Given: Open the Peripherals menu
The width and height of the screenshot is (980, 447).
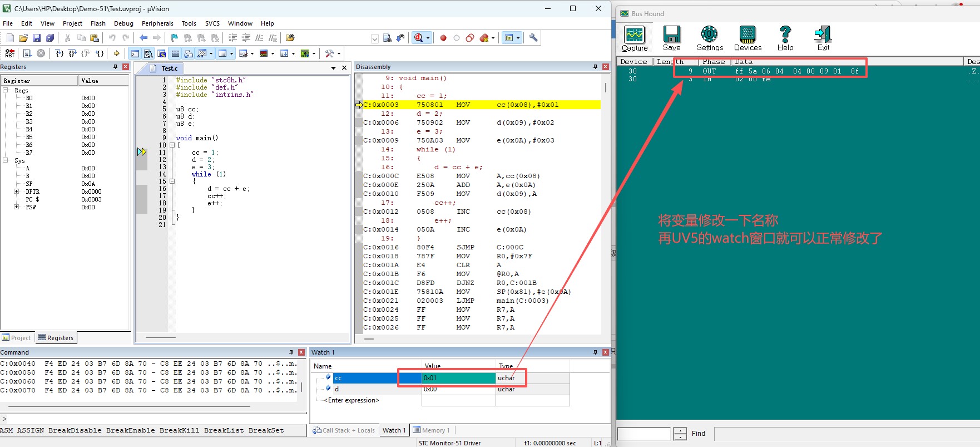Looking at the screenshot, I should tap(157, 23).
